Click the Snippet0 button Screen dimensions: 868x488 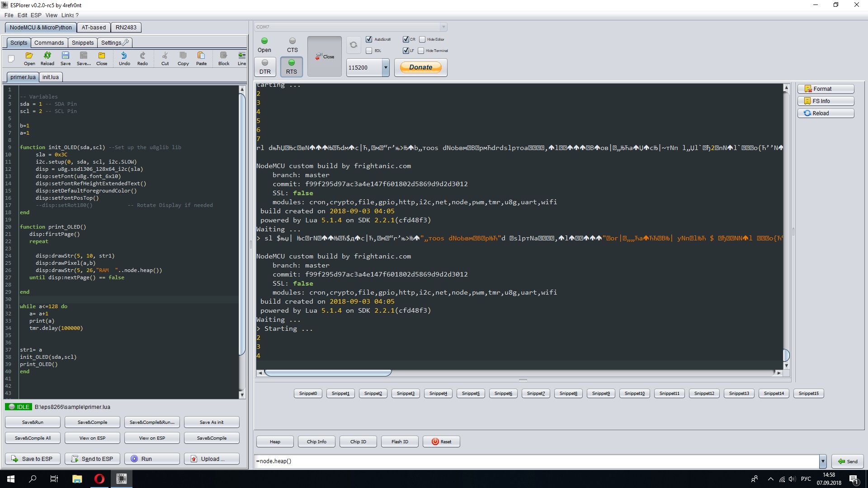308,394
